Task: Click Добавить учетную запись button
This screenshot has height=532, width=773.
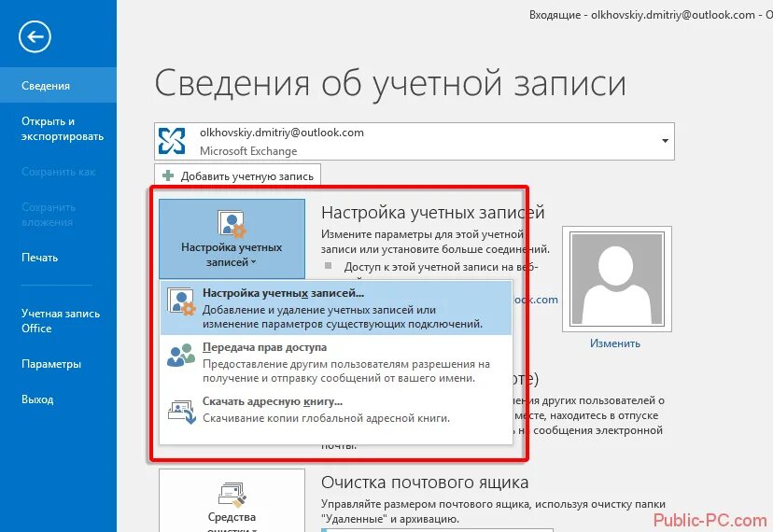Action: (238, 176)
